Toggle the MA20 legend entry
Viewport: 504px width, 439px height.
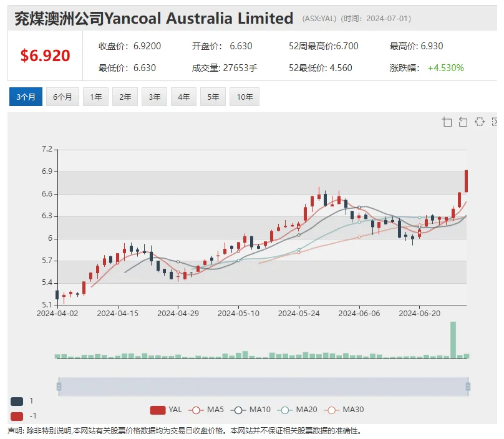[x=299, y=410]
